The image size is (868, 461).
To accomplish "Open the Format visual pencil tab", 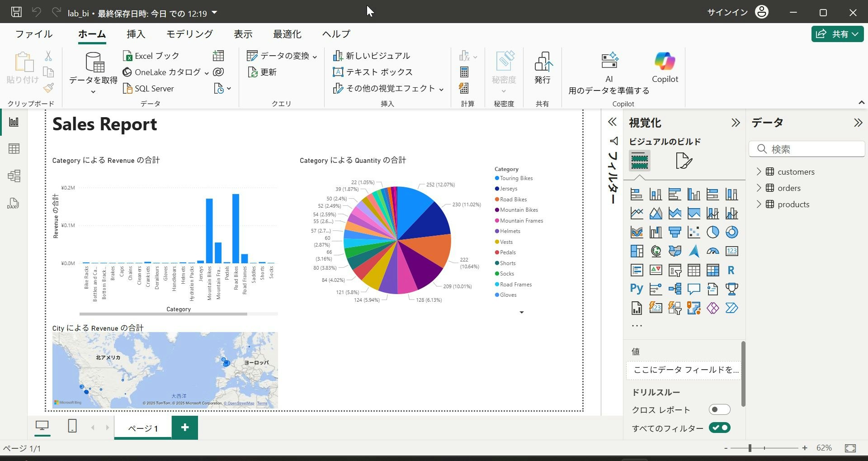I will (x=684, y=161).
